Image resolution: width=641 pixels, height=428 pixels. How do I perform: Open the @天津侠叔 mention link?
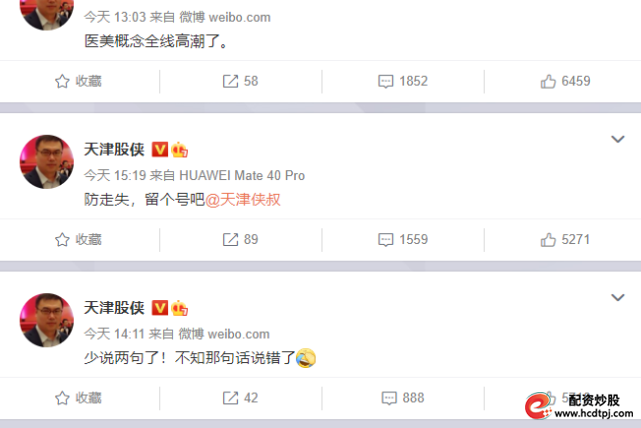pos(243,199)
